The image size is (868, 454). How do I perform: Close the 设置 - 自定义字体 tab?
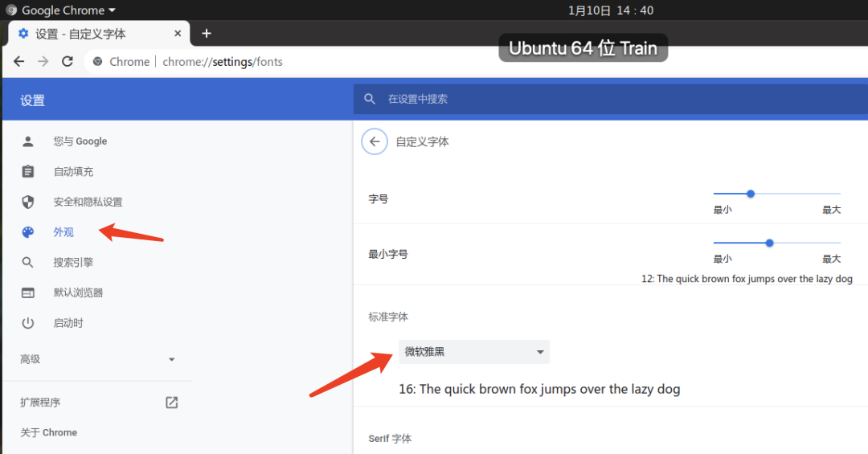(x=178, y=34)
